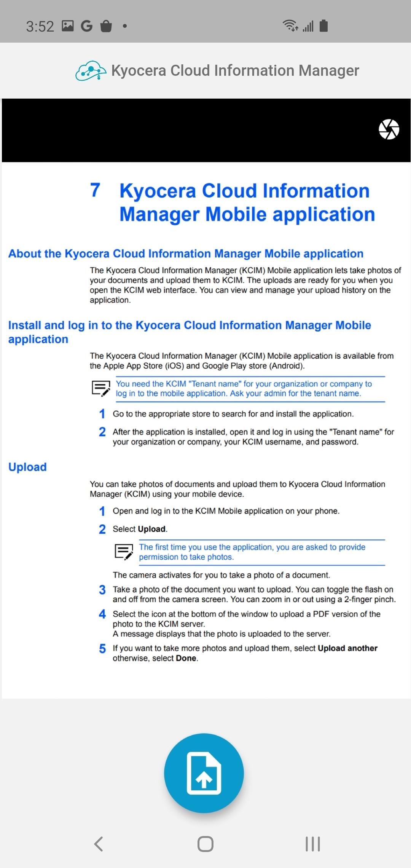Tap the note icon beside permission note
Image resolution: width=411 pixels, height=868 pixels.
124,552
